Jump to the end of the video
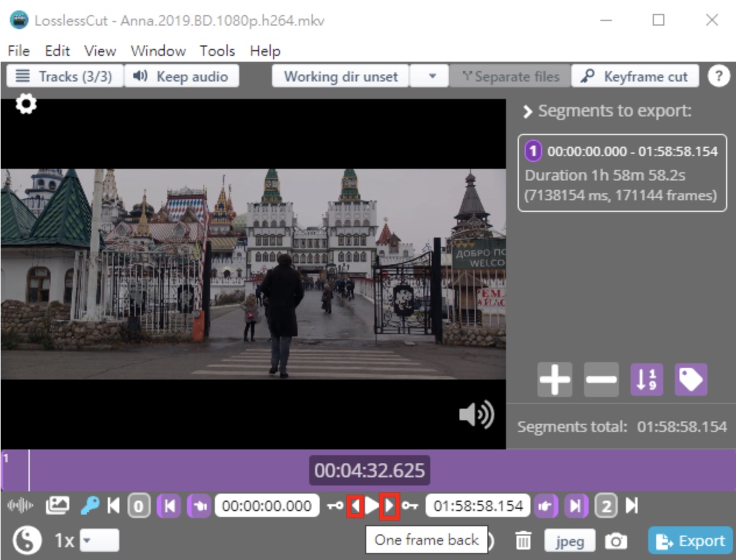 632,505
